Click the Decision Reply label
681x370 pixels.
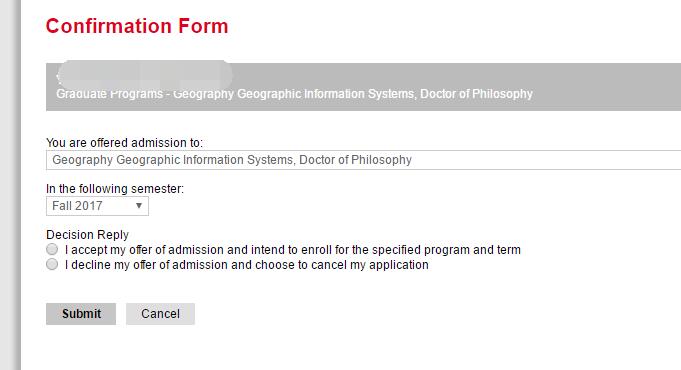(87, 235)
